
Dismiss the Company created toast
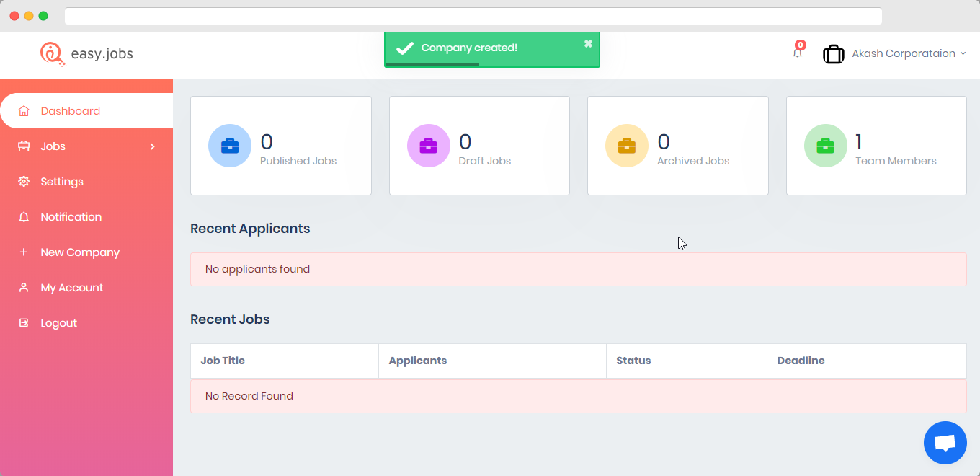[588, 43]
